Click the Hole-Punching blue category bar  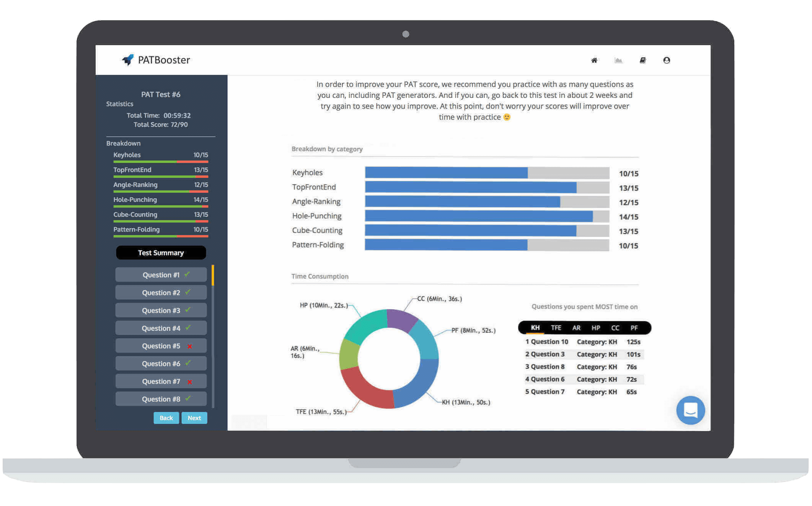pos(479,216)
